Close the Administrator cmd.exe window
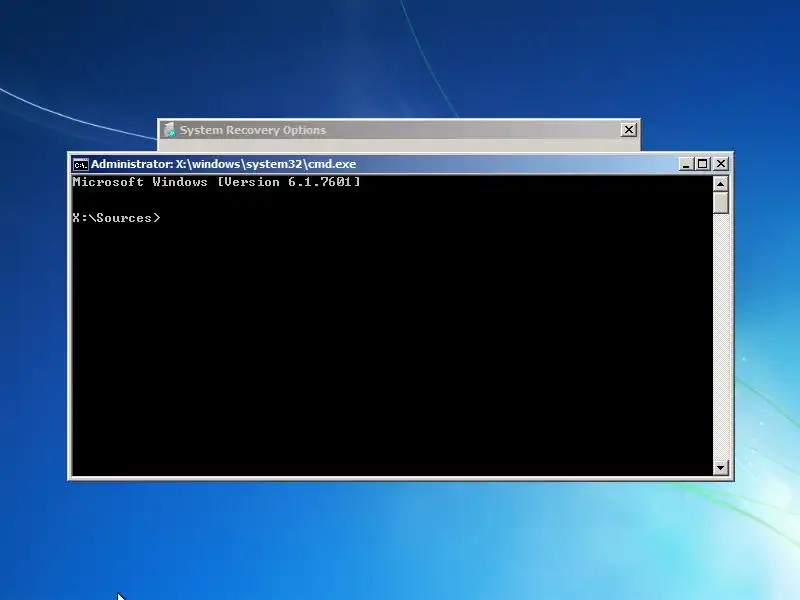Image resolution: width=800 pixels, height=600 pixels. (720, 164)
